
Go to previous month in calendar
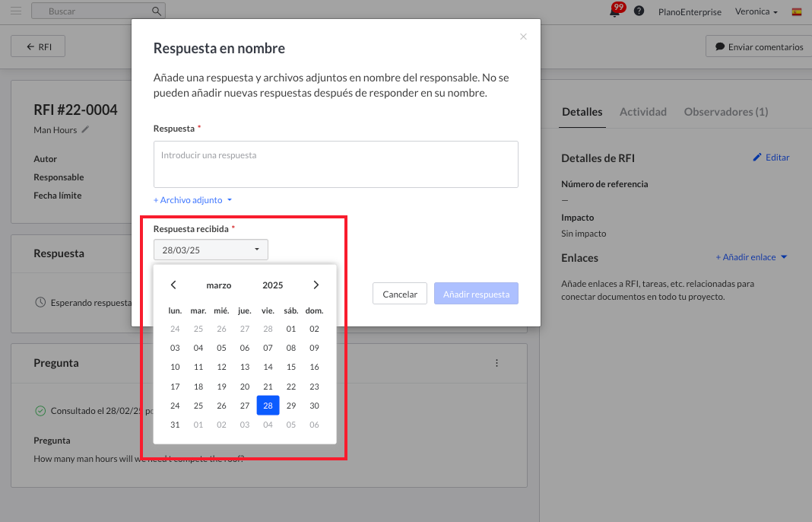[x=173, y=285]
